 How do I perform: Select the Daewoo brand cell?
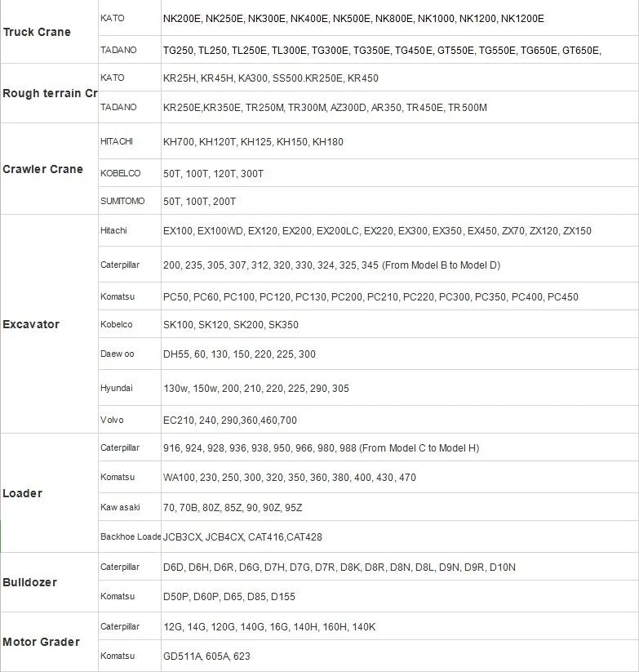coord(117,354)
